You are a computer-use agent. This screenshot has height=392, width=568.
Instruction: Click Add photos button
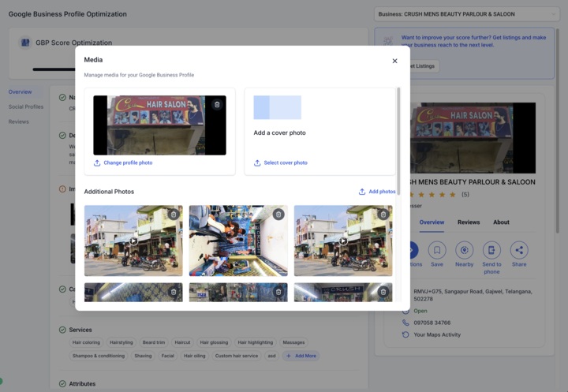click(377, 192)
